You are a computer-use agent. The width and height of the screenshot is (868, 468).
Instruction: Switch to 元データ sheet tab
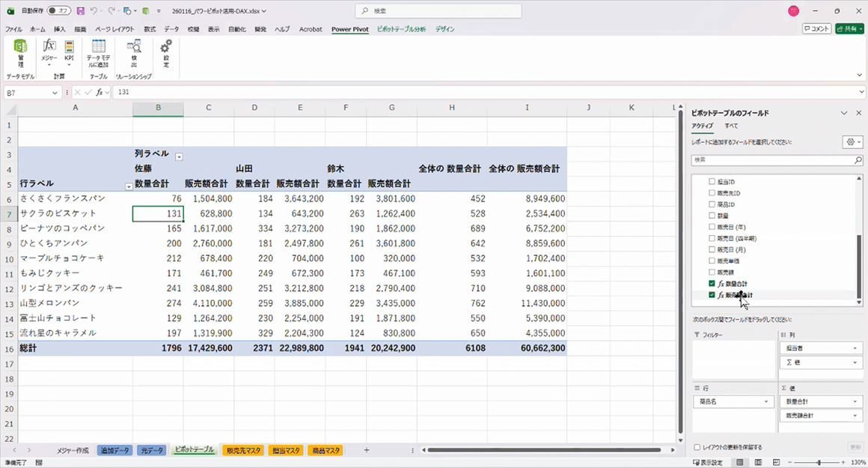(152, 450)
